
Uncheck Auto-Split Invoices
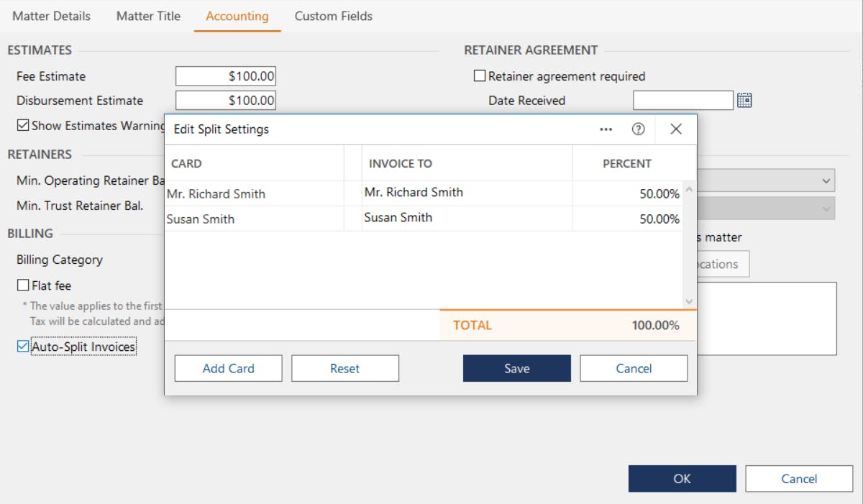click(x=23, y=347)
